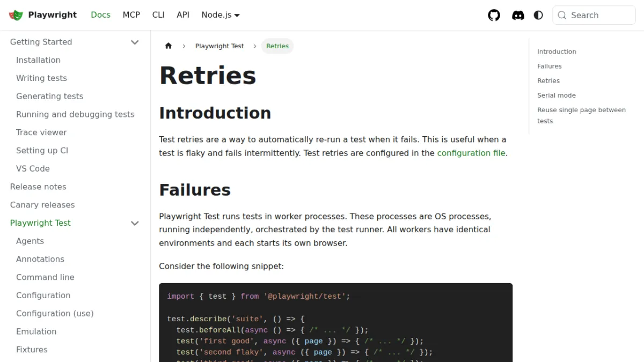
Task: Jump to Serial mode in contents
Action: [557, 95]
